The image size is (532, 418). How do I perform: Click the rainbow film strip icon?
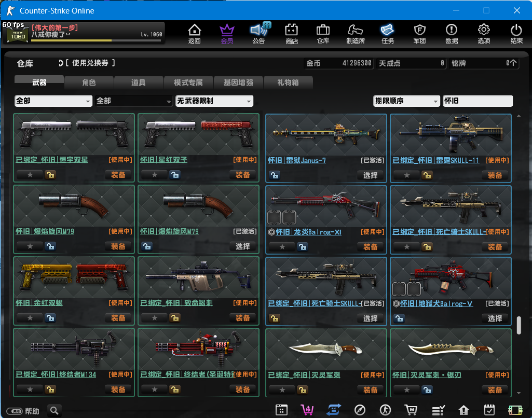tap(515, 410)
